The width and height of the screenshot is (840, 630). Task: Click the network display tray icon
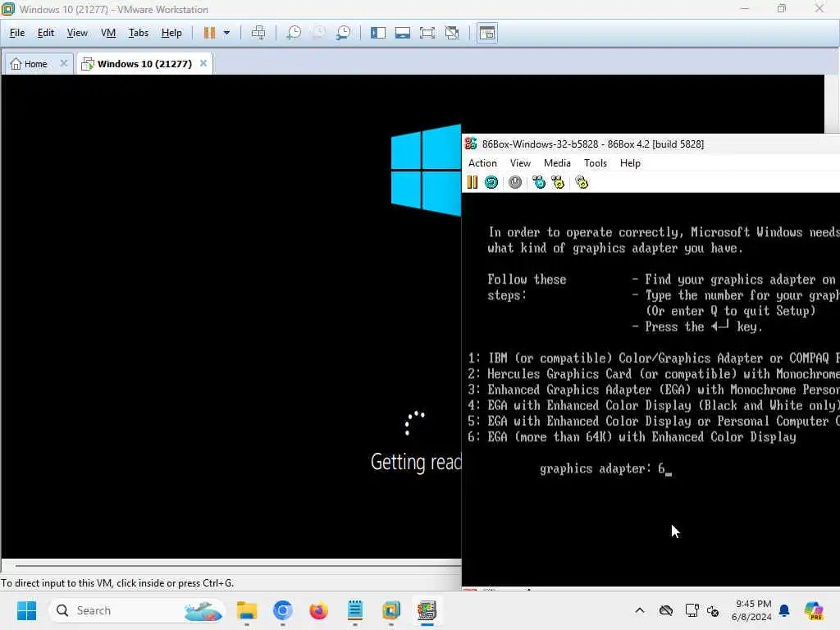click(x=692, y=610)
